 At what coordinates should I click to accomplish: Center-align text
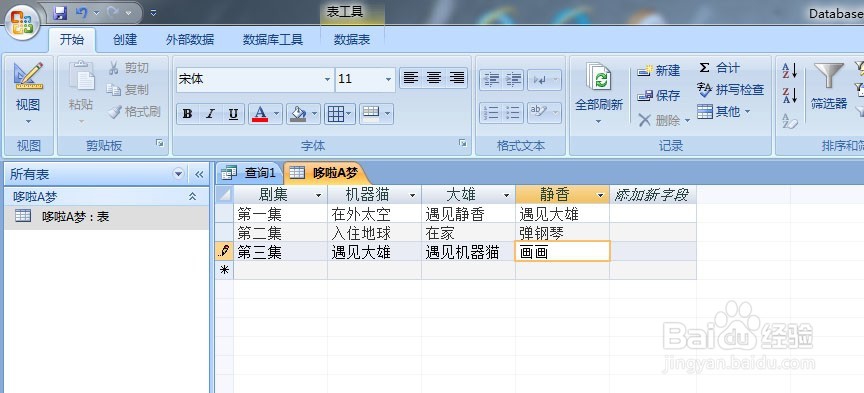(x=434, y=78)
